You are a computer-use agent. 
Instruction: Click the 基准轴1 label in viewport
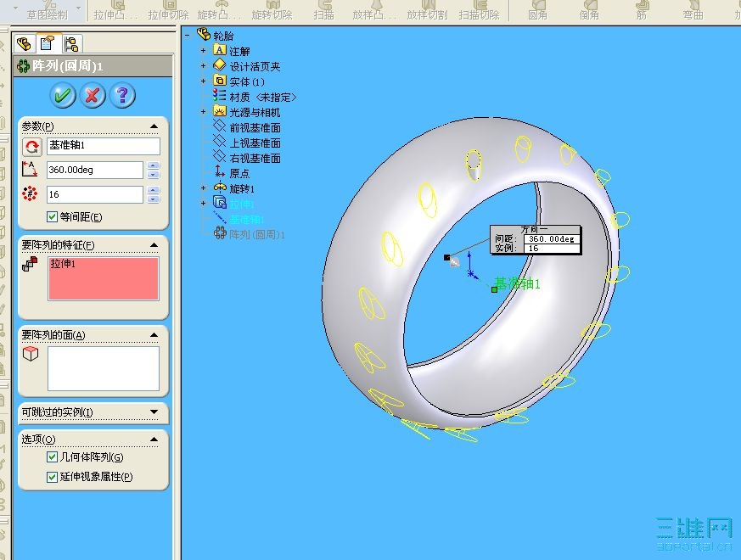(517, 283)
